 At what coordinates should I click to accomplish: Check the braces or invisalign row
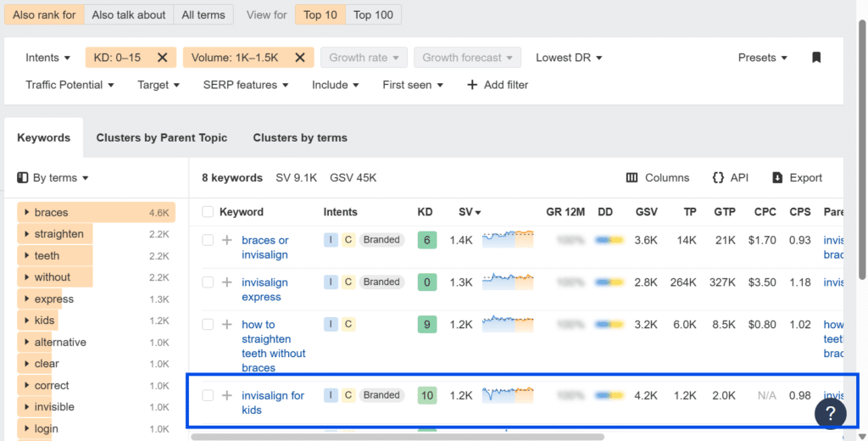(208, 240)
